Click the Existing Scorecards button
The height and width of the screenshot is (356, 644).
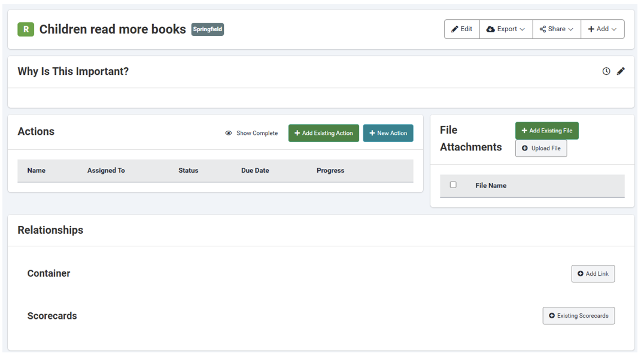click(578, 316)
